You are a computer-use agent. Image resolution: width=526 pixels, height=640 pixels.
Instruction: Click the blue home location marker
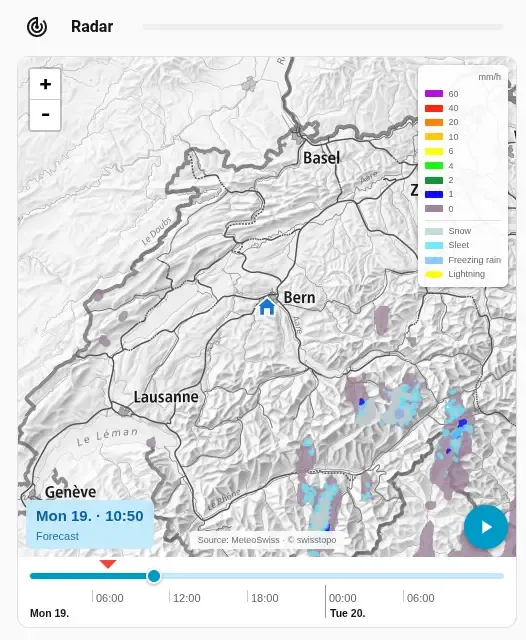[267, 306]
